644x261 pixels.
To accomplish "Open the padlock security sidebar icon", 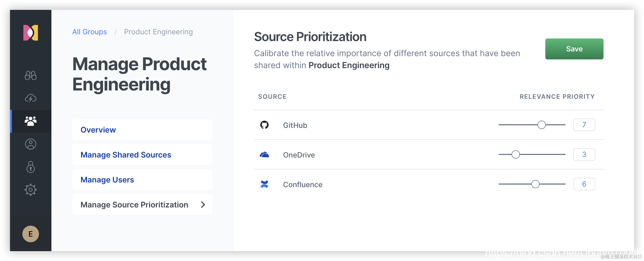I will tap(31, 167).
